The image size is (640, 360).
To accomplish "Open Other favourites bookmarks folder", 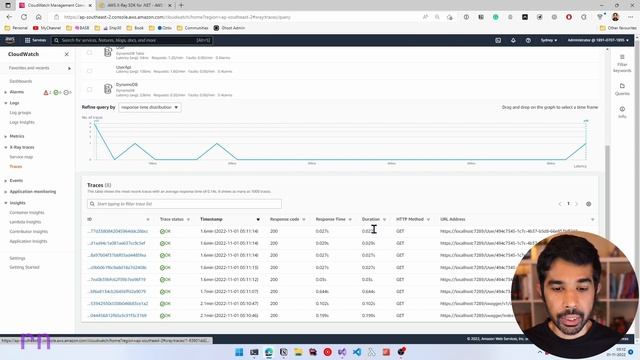I will (x=618, y=28).
